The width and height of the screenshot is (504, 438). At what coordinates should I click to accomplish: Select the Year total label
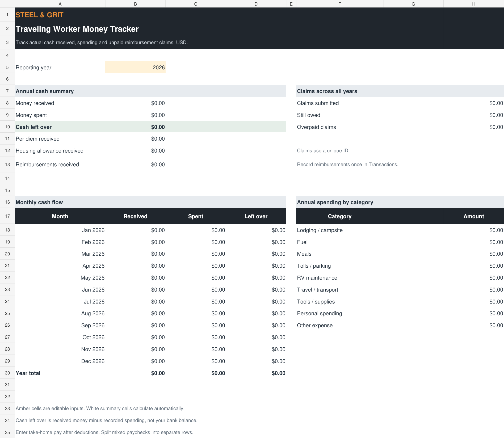coord(28,373)
